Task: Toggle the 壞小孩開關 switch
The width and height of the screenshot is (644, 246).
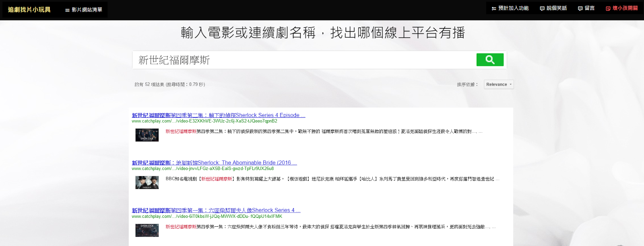Action: 622,8
